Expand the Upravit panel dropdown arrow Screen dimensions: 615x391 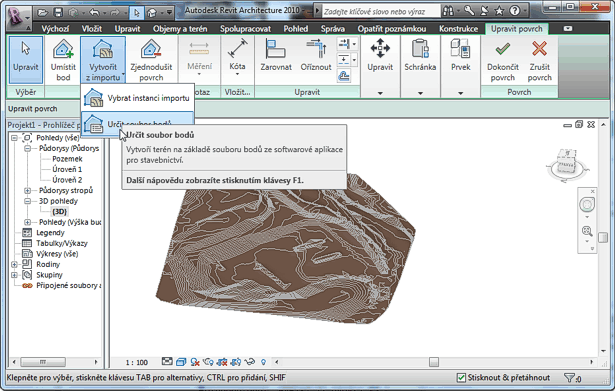[x=380, y=93]
